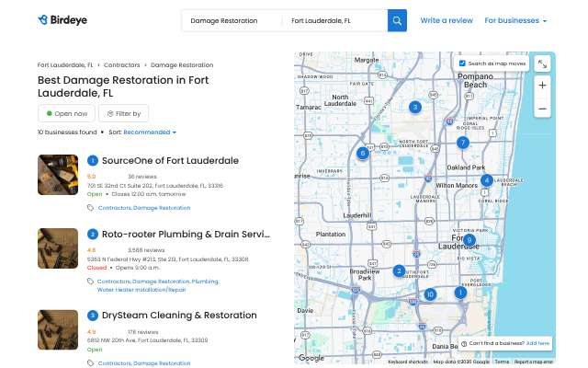Click the Write a review link
588x368 pixels.
(447, 20)
